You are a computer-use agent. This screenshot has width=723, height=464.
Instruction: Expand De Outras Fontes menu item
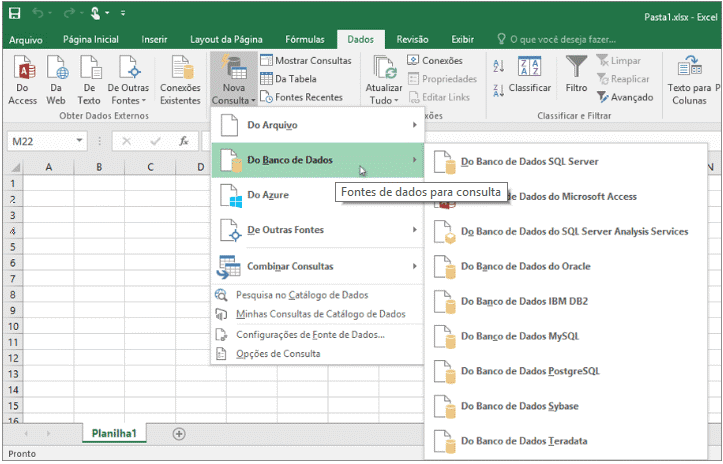[x=318, y=230]
